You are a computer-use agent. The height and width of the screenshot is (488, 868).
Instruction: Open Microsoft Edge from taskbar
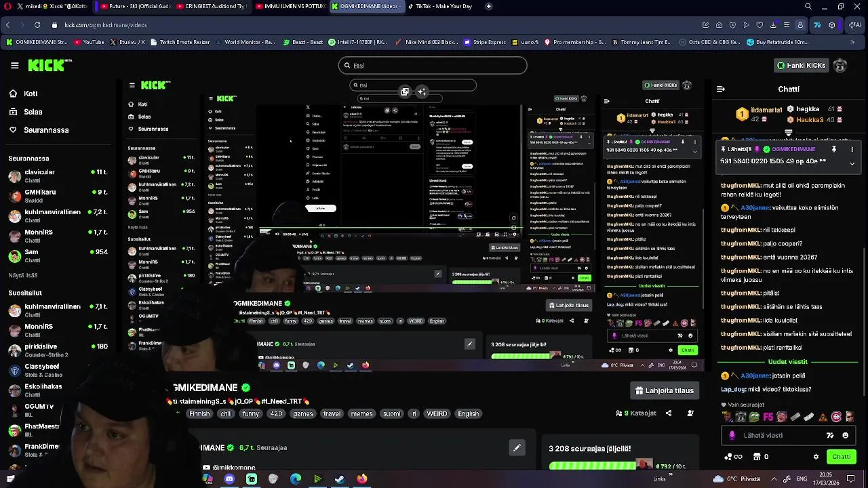pyautogui.click(x=296, y=479)
